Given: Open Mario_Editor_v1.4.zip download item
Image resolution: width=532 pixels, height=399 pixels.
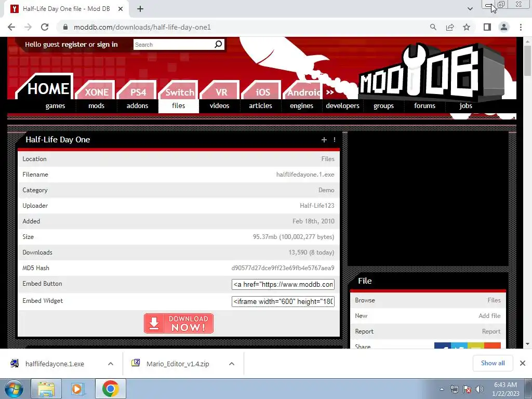Looking at the screenshot, I should coord(178,364).
